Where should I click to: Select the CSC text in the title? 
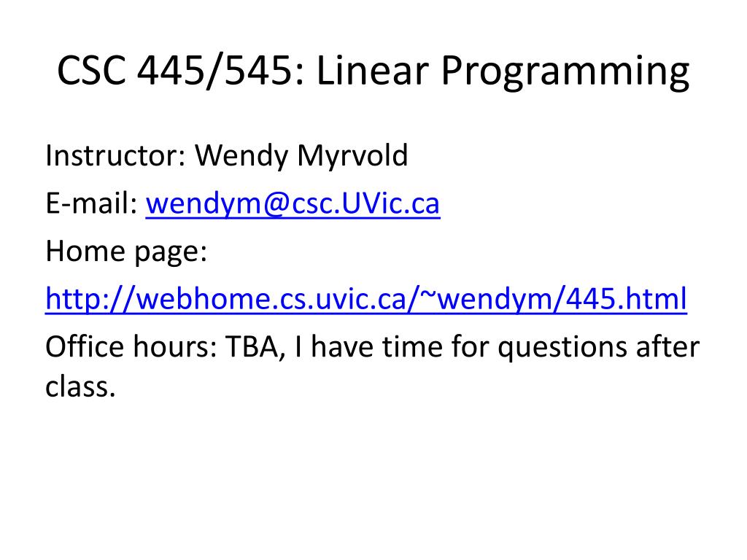[x=91, y=71]
